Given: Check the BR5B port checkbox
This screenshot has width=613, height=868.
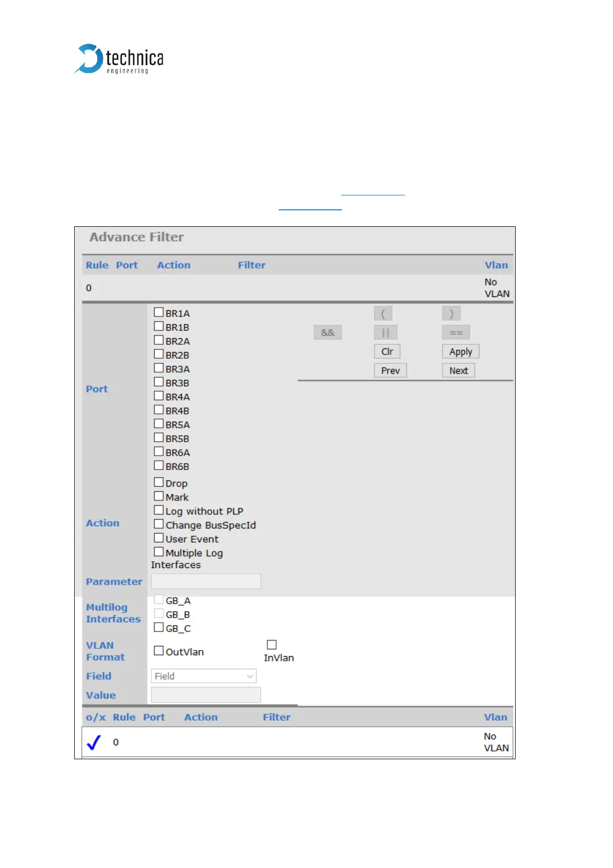Looking at the screenshot, I should point(159,438).
